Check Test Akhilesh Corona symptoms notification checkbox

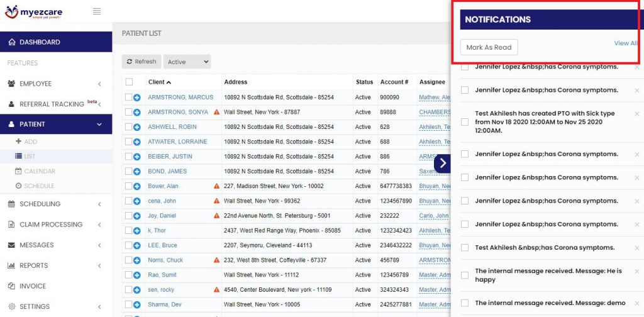coord(465,248)
